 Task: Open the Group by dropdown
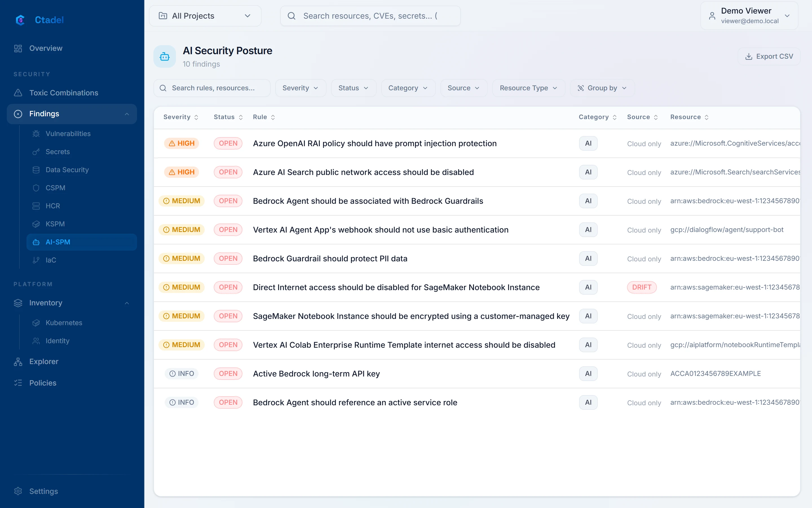[x=602, y=88]
